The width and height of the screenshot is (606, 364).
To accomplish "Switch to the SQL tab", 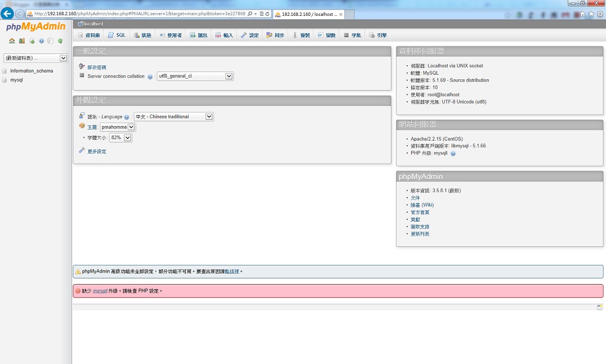I will [117, 35].
